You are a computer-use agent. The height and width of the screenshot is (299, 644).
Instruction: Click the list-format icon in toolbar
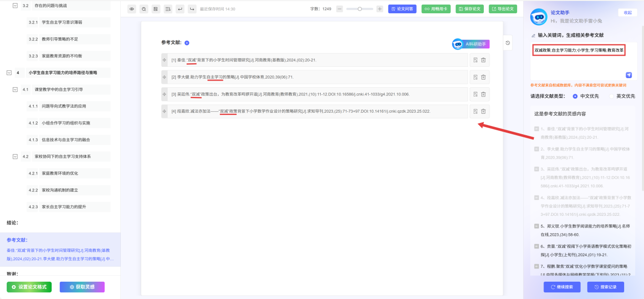click(x=168, y=9)
